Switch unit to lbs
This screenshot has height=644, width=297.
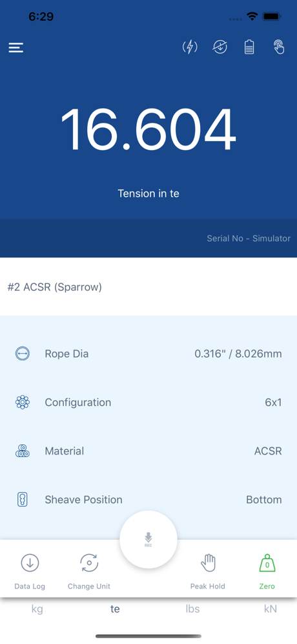click(192, 608)
